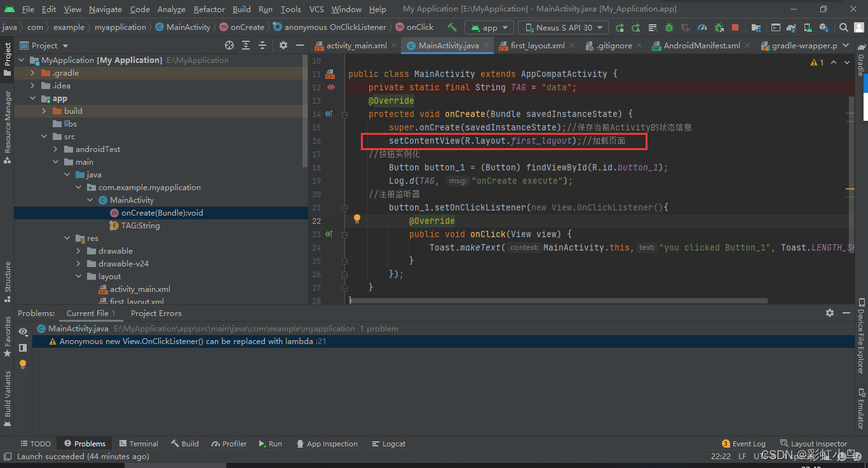Viewport: 868px width, 468px height.
Task: Click the red Stop button
Action: (735, 27)
